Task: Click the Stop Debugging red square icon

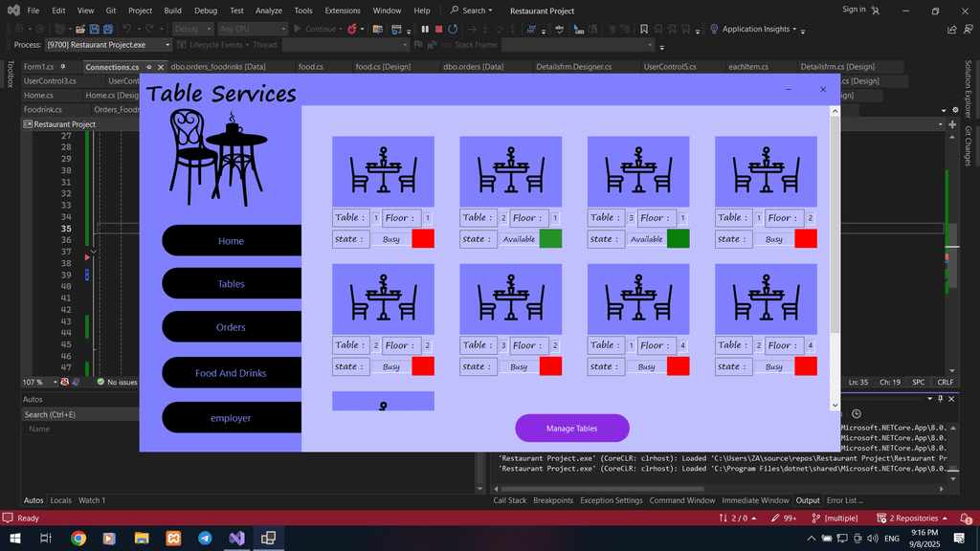Action: click(x=438, y=30)
